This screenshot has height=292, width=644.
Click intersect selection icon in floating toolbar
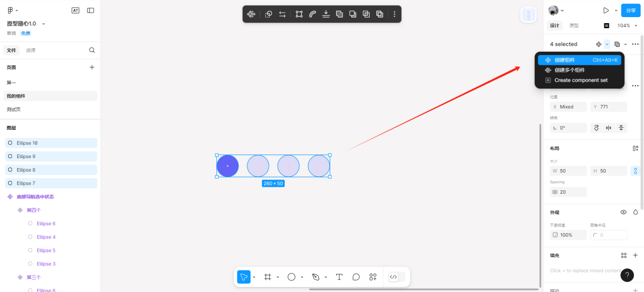(366, 14)
